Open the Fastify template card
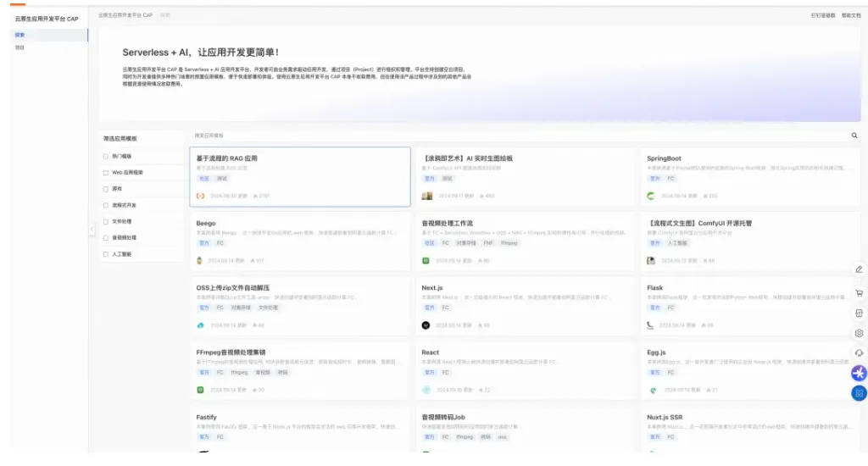The width and height of the screenshot is (868, 466). click(300, 430)
